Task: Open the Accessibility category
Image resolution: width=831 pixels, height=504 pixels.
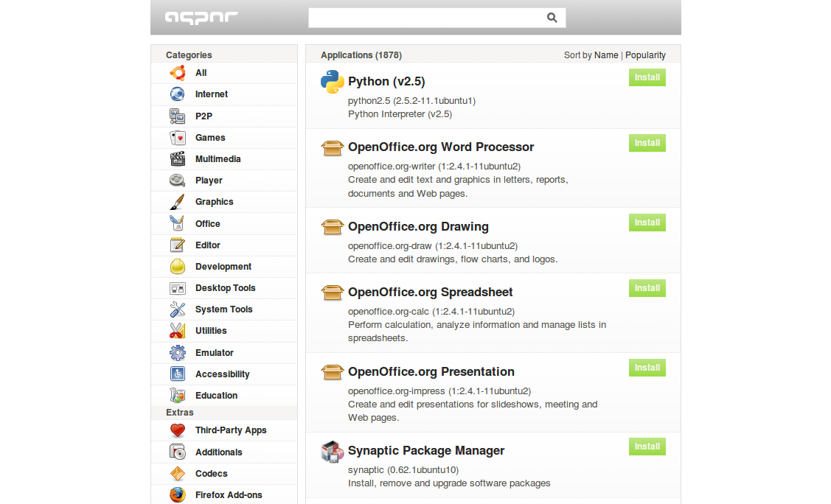Action: (222, 374)
